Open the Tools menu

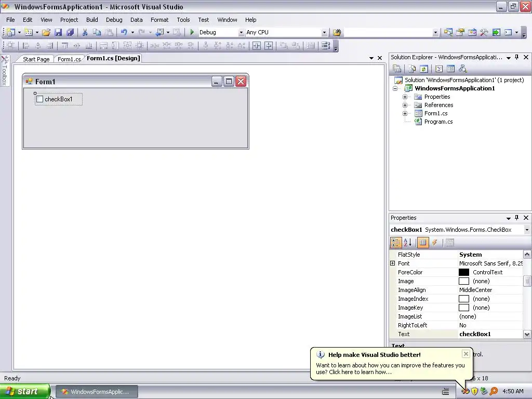point(183,20)
